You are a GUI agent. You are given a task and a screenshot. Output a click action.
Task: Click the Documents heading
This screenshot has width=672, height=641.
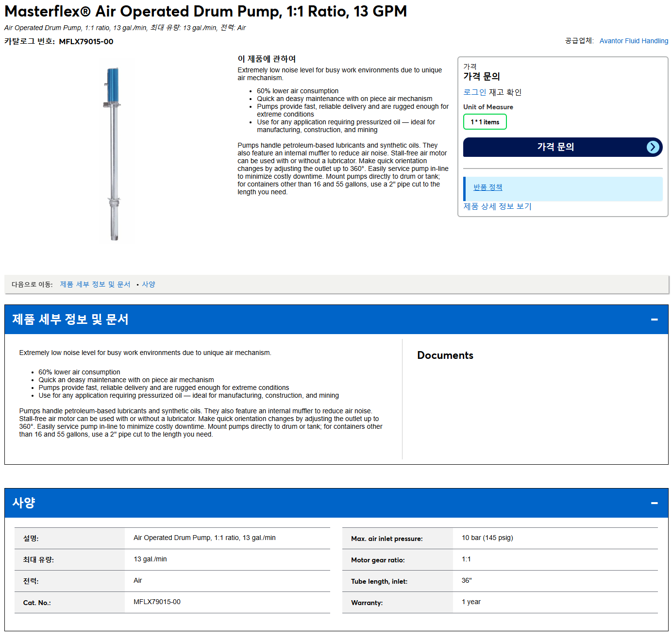pos(445,355)
